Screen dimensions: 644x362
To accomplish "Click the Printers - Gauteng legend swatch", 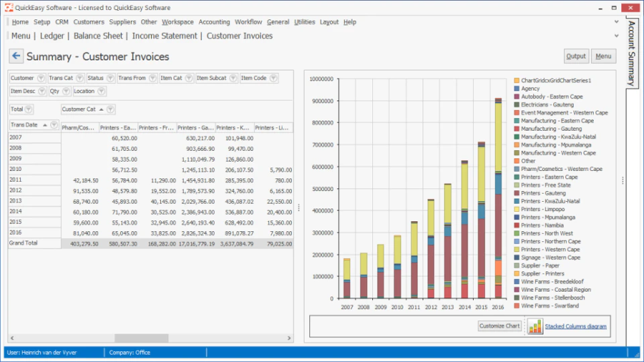I will tap(517, 193).
